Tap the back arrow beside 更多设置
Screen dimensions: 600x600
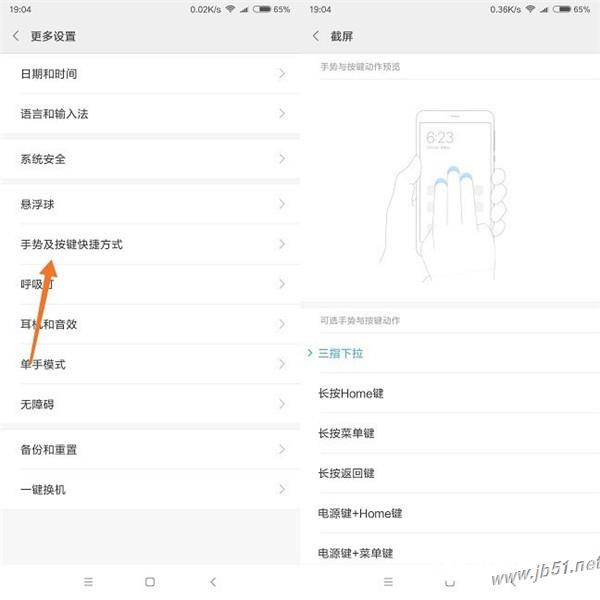tap(16, 36)
